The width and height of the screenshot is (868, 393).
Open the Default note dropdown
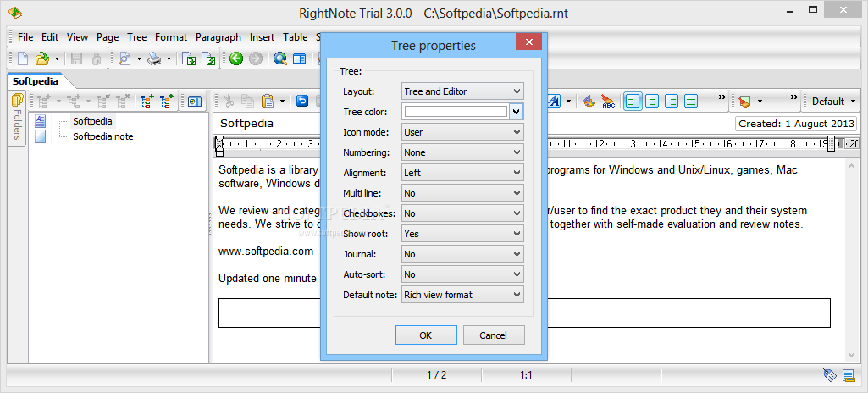462,295
